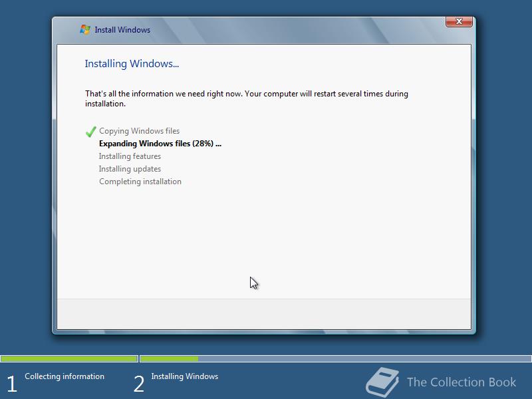Click the paragraph starting 'That's all the information we need'
Screen dimensions: 532x399
(x=247, y=98)
